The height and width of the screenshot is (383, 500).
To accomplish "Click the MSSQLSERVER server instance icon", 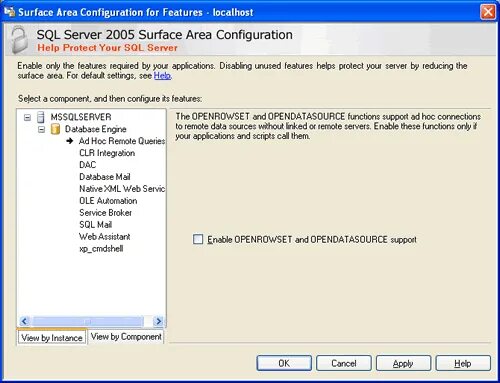I will tap(41, 117).
